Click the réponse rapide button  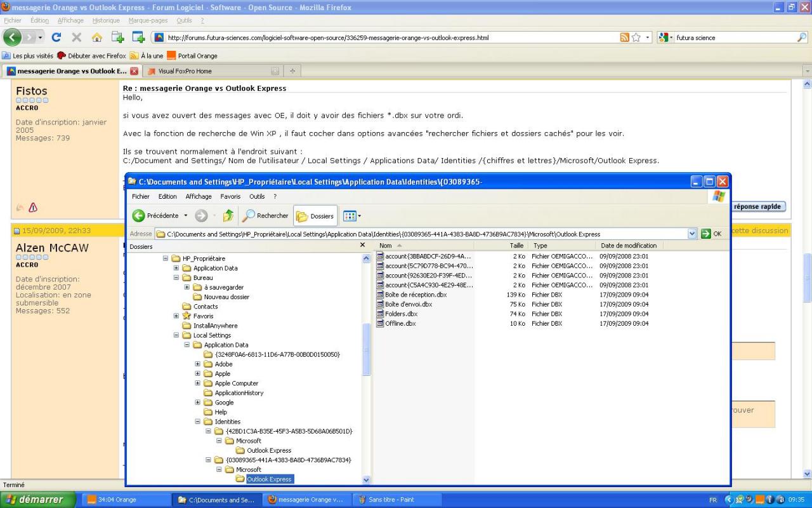759,206
